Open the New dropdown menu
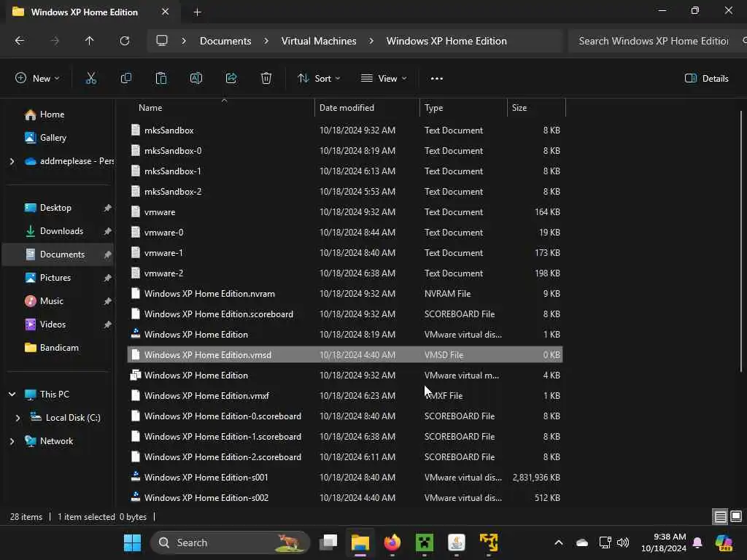Image resolution: width=747 pixels, height=560 pixels. click(x=37, y=79)
